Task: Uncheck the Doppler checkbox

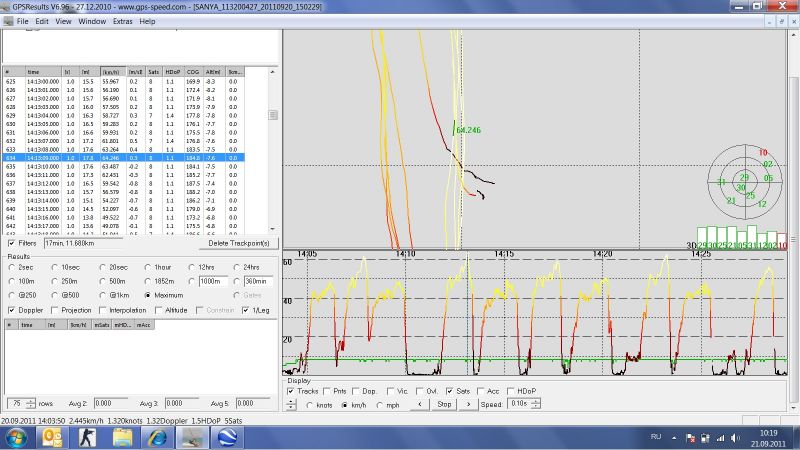Action: [12, 310]
